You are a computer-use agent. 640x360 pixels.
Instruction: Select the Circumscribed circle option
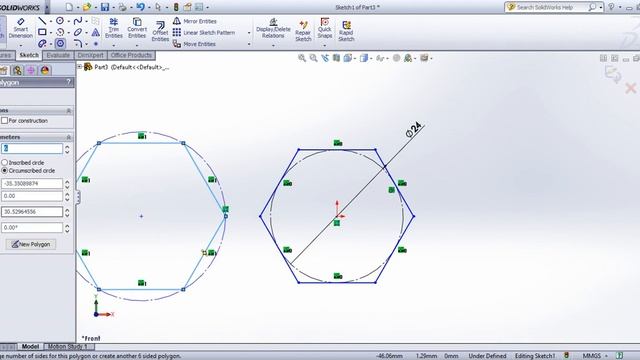4,171
